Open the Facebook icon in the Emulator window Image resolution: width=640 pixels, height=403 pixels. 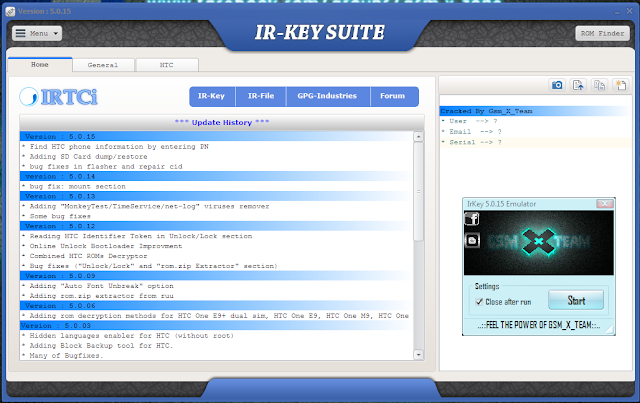click(472, 219)
